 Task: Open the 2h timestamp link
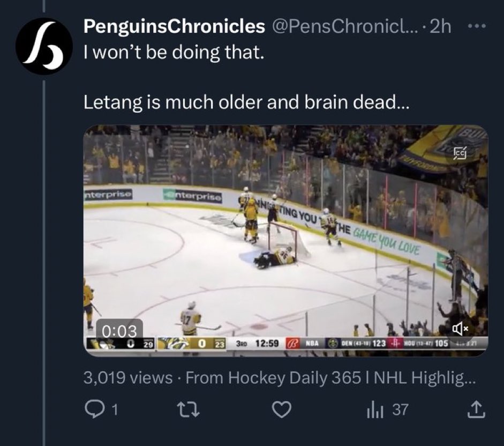[440, 26]
